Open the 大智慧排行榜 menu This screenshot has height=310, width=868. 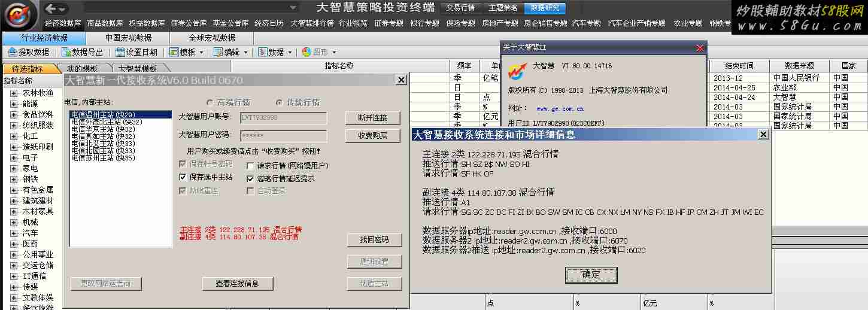312,23
